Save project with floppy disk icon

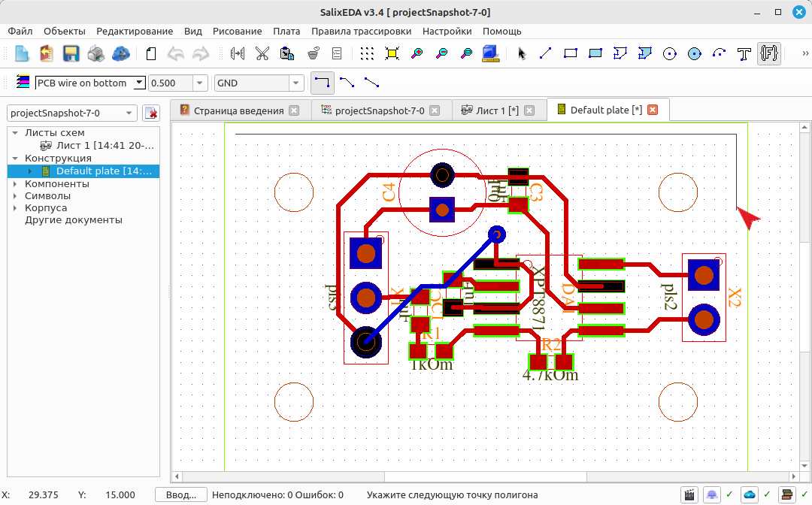tap(71, 53)
